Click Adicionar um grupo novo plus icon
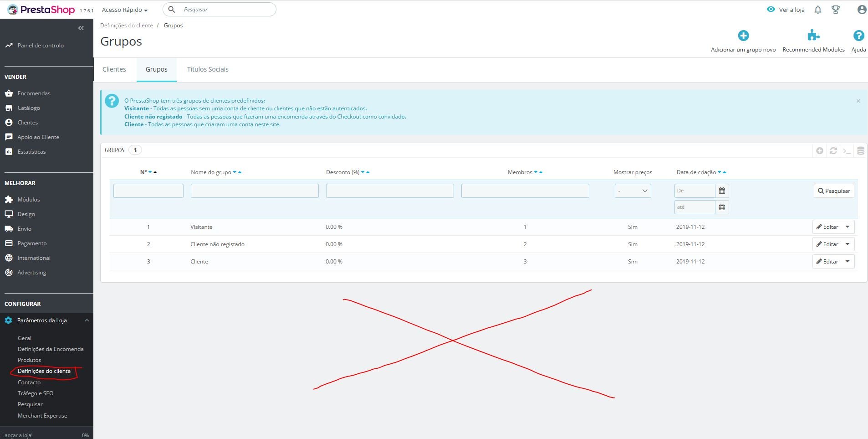The height and width of the screenshot is (439, 868). [x=743, y=36]
